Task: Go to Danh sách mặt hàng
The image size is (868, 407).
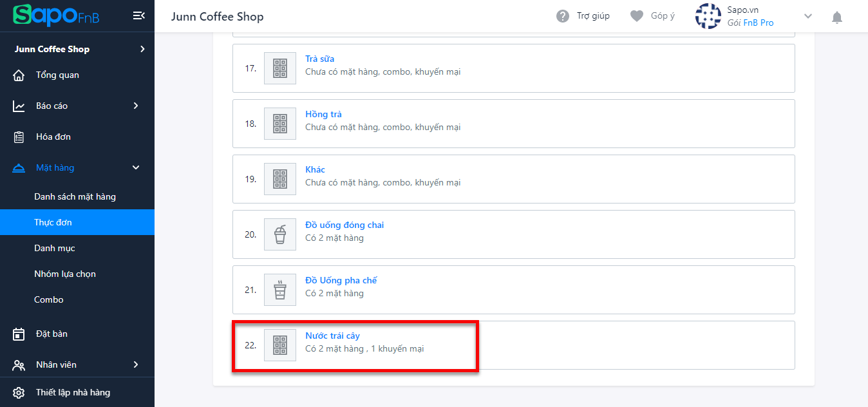Action: (x=75, y=196)
